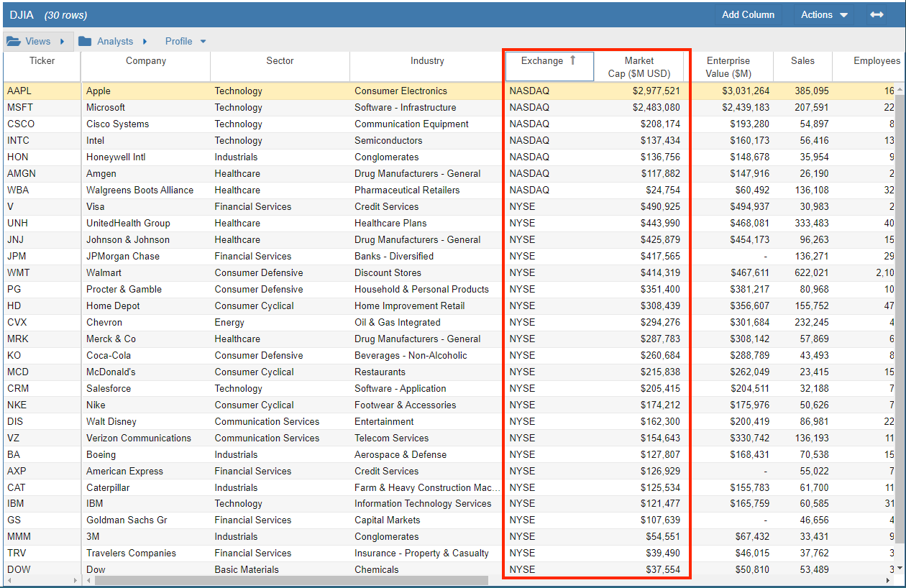
Task: Click the Sector column header
Action: 280,61
